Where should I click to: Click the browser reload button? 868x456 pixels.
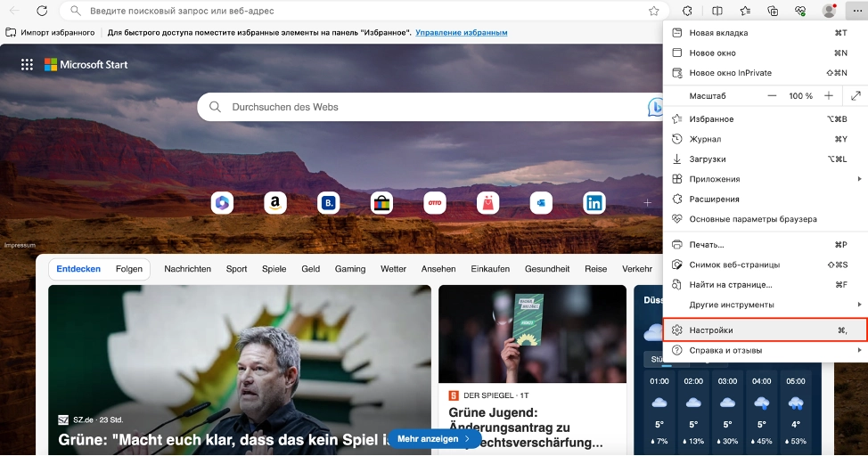[x=42, y=11]
